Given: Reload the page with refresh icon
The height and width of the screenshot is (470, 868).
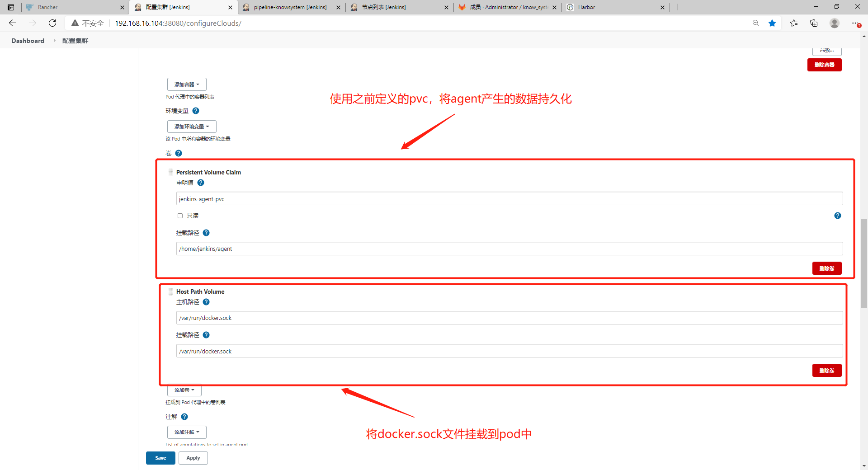Looking at the screenshot, I should tap(52, 23).
